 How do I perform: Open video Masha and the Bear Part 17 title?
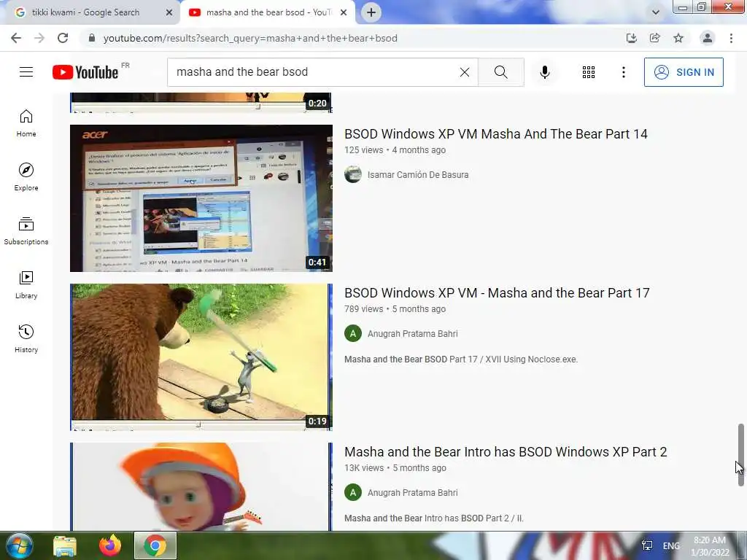[x=497, y=293]
